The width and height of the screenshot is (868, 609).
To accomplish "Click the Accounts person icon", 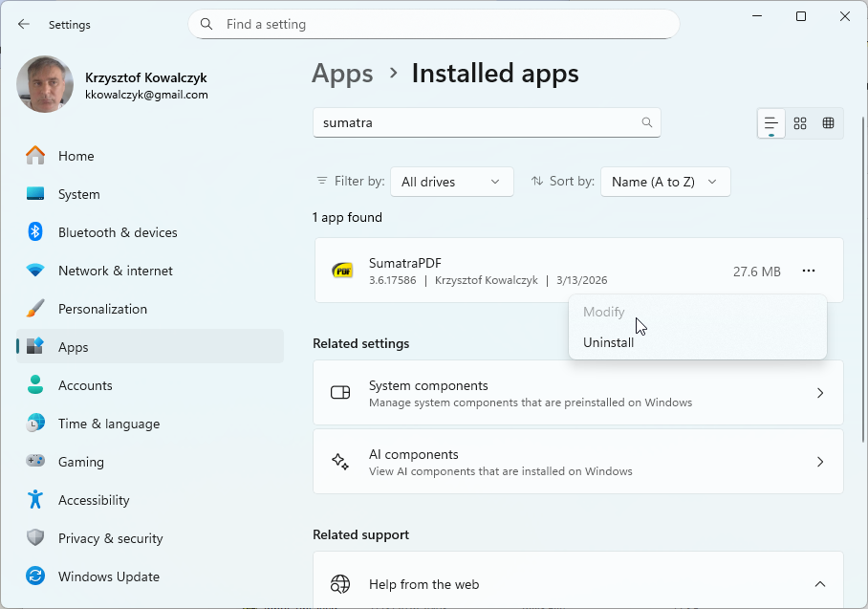I will point(35,384).
